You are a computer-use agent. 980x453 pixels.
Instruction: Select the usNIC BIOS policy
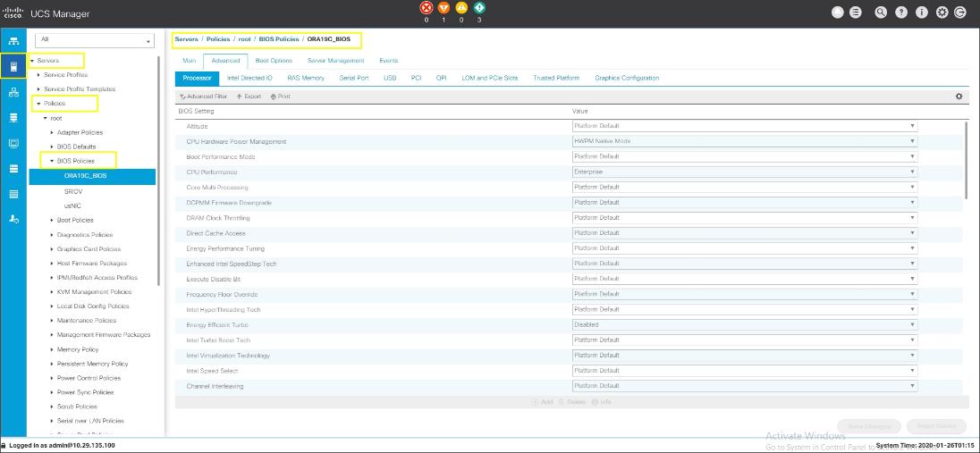72,206
